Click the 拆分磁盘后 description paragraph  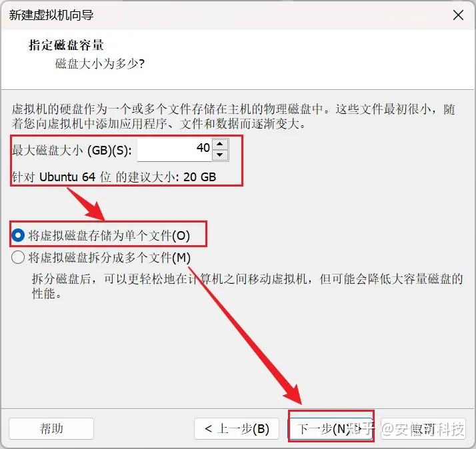point(247,286)
